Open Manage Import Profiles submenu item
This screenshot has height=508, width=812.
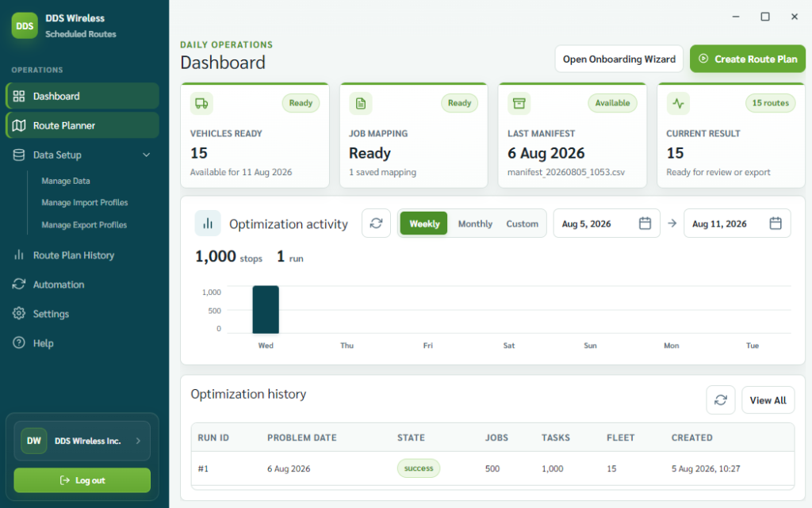(84, 203)
